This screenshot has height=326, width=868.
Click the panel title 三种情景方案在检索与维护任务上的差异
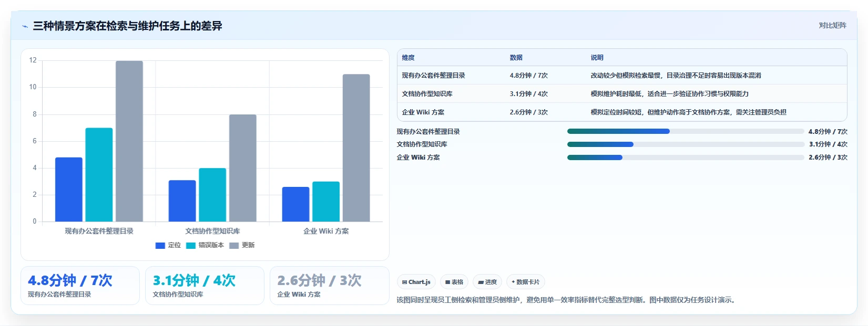tap(128, 26)
